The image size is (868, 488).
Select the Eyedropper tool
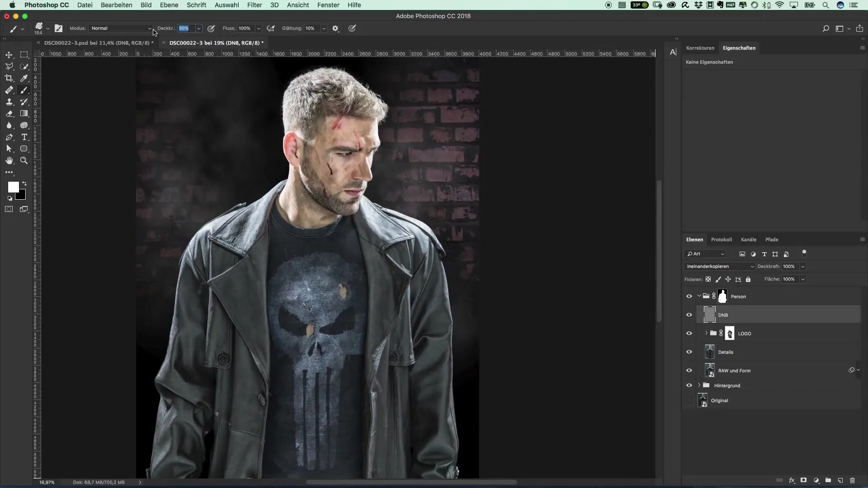pyautogui.click(x=24, y=78)
